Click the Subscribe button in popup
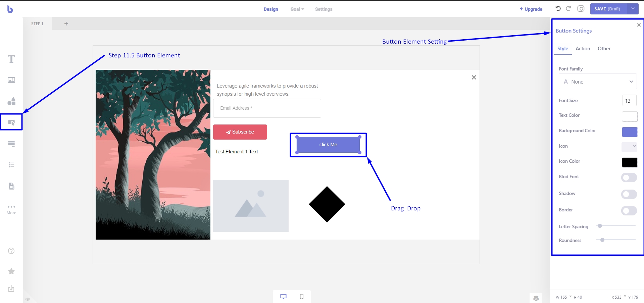644x303 pixels. click(x=240, y=132)
